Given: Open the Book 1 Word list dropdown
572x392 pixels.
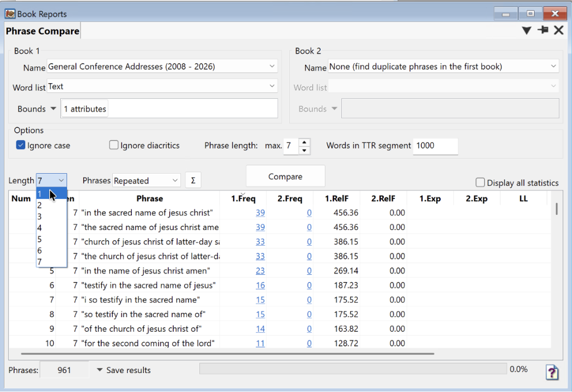Looking at the screenshot, I should 272,86.
